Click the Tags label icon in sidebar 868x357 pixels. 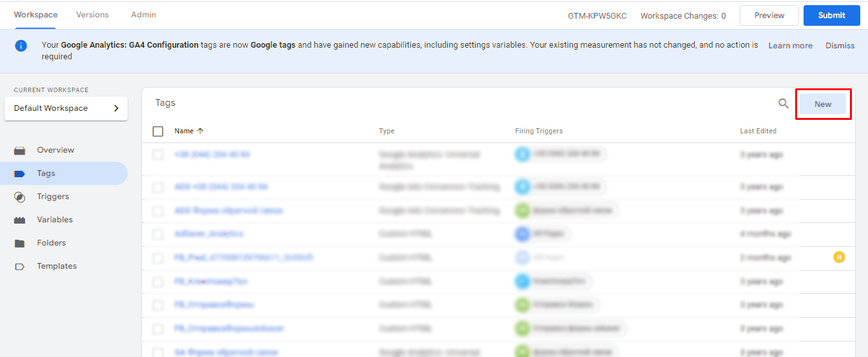pyautogui.click(x=20, y=173)
